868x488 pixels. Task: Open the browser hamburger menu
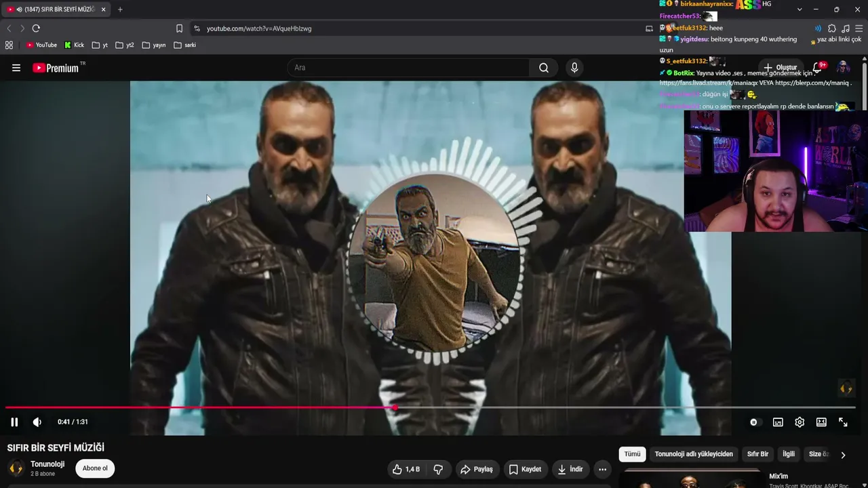[859, 28]
